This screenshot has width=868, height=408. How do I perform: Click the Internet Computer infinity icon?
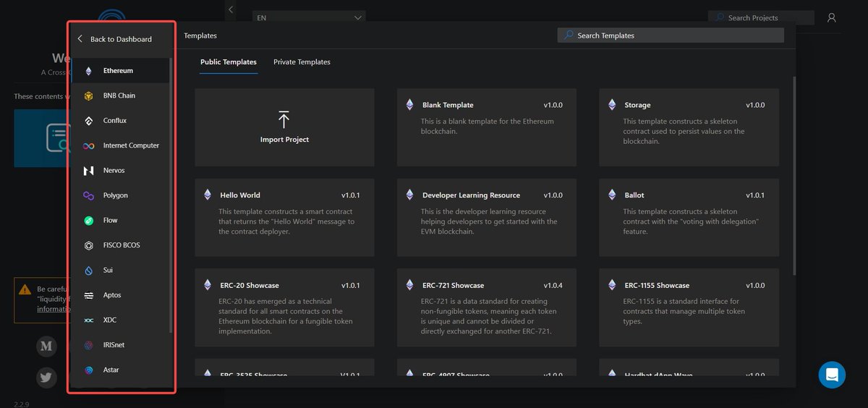88,145
